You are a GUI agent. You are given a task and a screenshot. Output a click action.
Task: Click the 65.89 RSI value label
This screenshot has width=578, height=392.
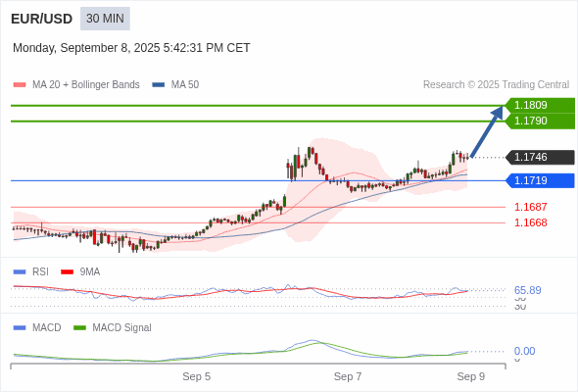coord(527,290)
